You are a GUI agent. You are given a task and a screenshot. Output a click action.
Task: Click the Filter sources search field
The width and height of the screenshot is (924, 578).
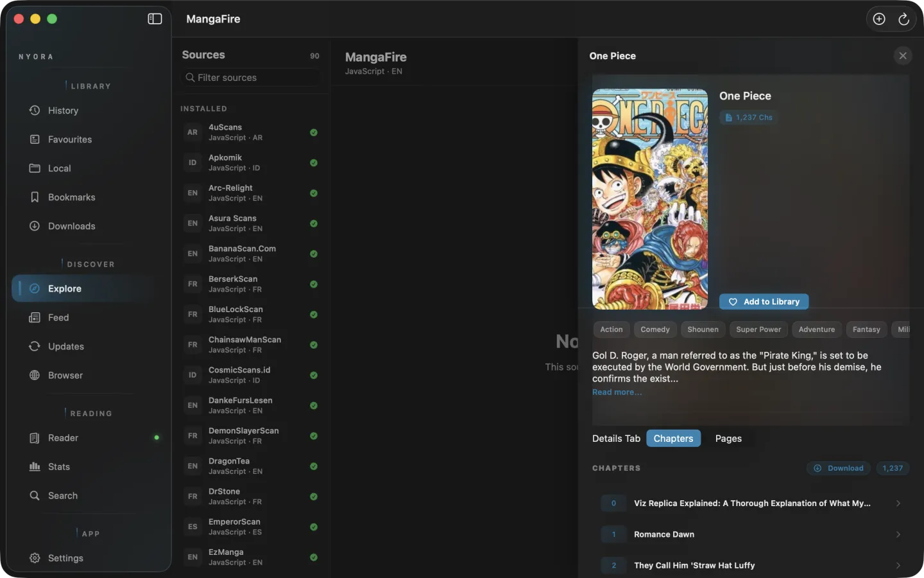pos(250,78)
